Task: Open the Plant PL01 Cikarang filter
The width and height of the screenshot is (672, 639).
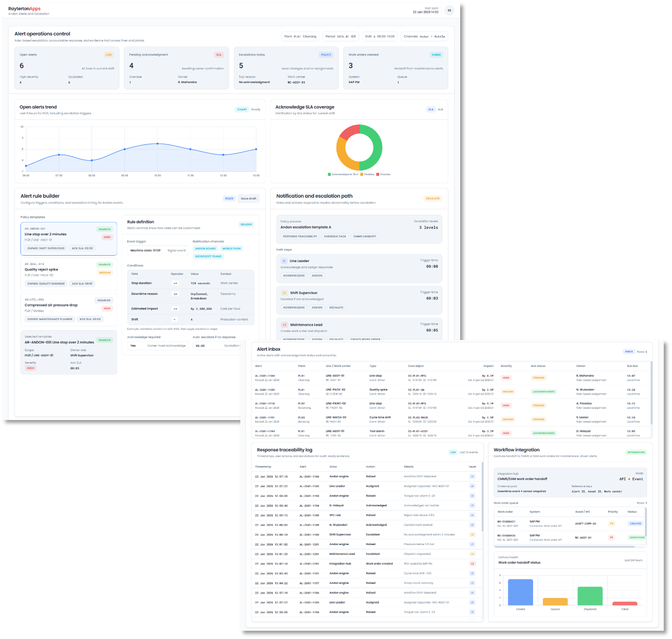Action: click(300, 36)
